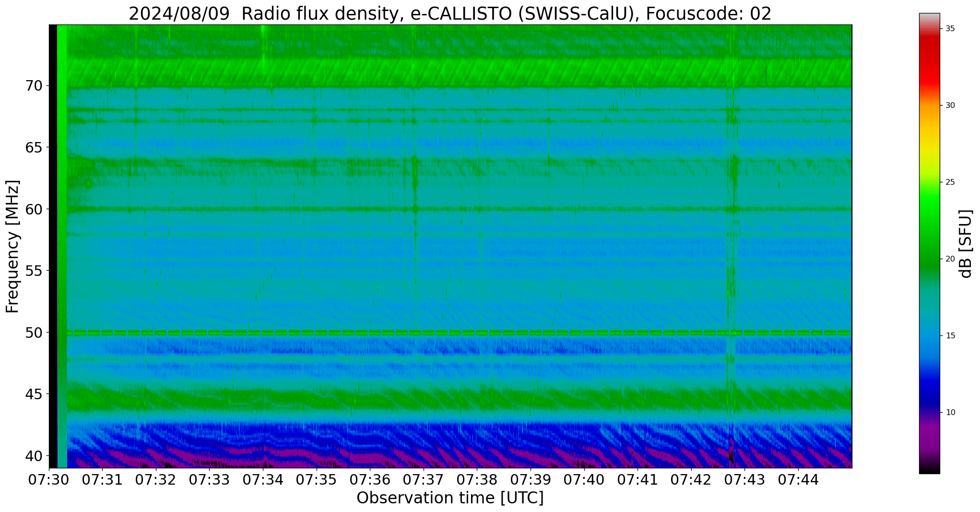Click the 07:32 time tick label
Image resolution: width=980 pixels, height=512 pixels.
pyautogui.click(x=156, y=479)
